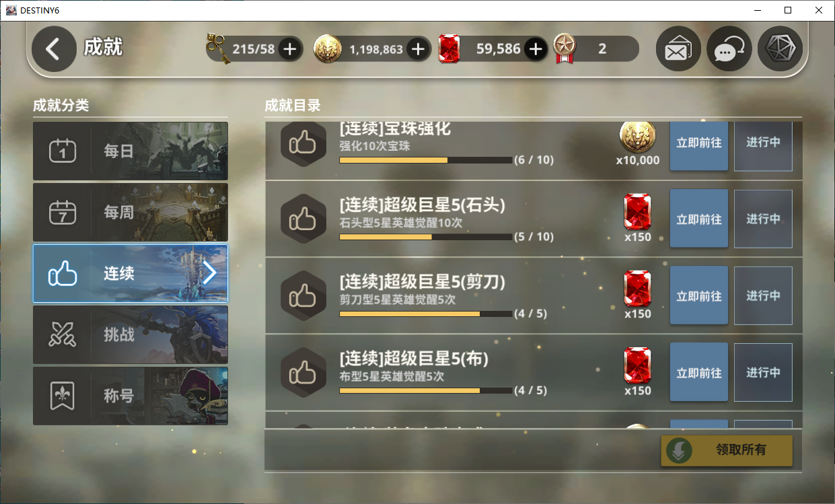835x504 pixels.
Task: Click the medal icon showing 2
Action: (564, 48)
